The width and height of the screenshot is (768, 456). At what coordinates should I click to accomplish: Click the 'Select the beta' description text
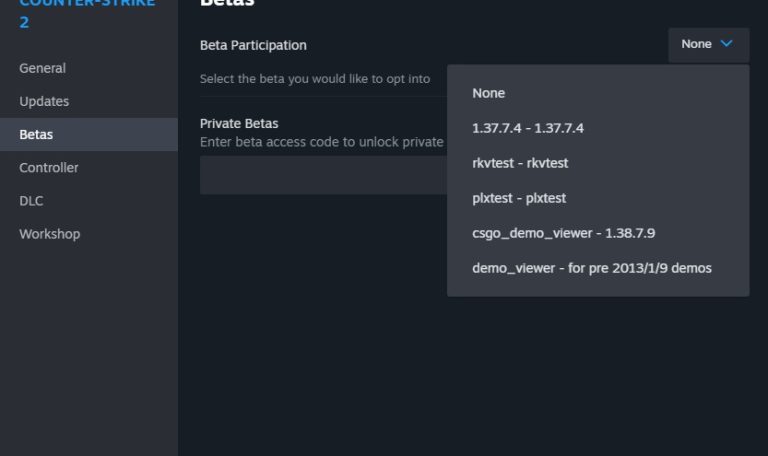click(315, 78)
